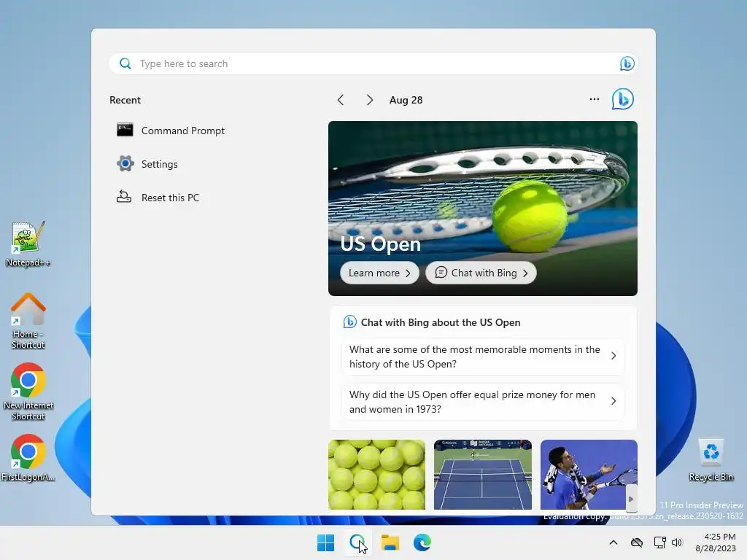
Task: Select the Notepad++ desktop shortcut
Action: (x=28, y=244)
